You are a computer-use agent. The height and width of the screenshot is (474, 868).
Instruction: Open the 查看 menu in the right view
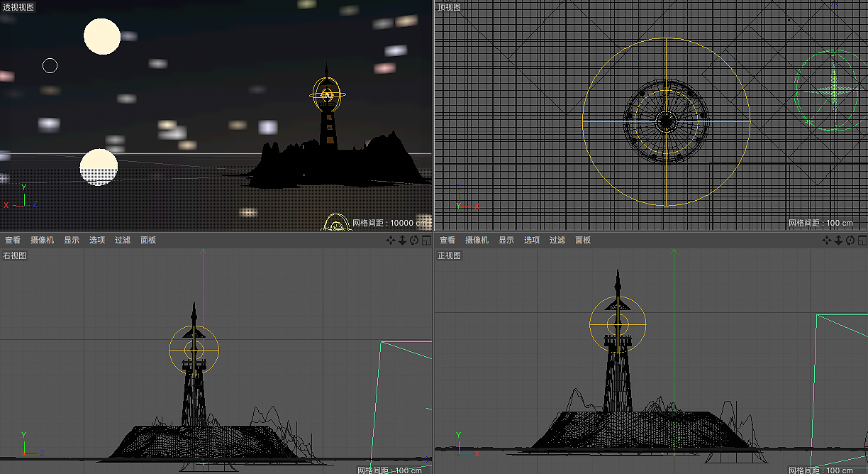[13, 240]
